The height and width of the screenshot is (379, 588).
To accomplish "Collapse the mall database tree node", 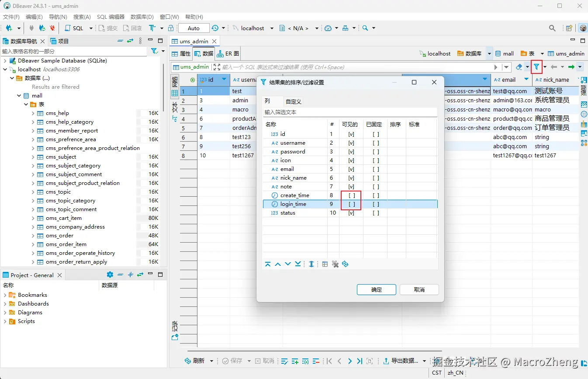I will click(x=19, y=96).
